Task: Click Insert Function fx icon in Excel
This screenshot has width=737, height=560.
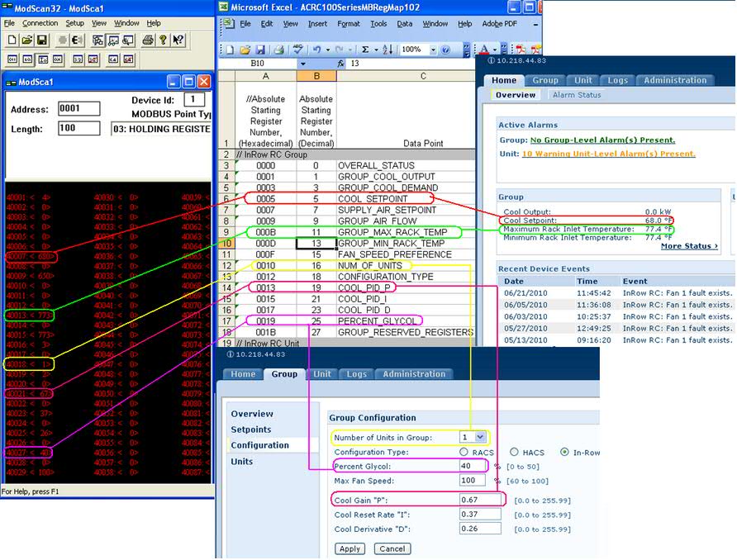Action: click(x=340, y=64)
